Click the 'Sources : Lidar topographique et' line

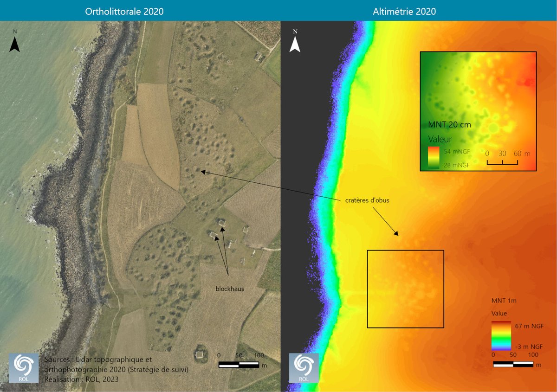[98, 360]
